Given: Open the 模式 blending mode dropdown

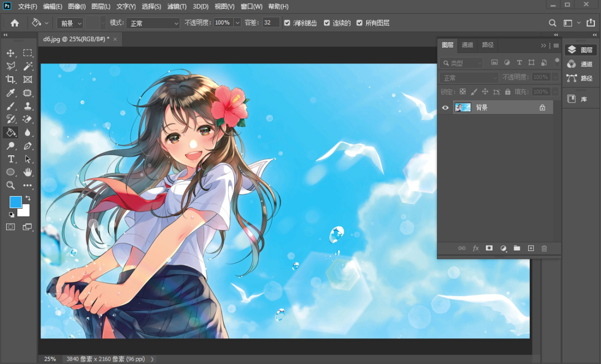Looking at the screenshot, I should 152,23.
